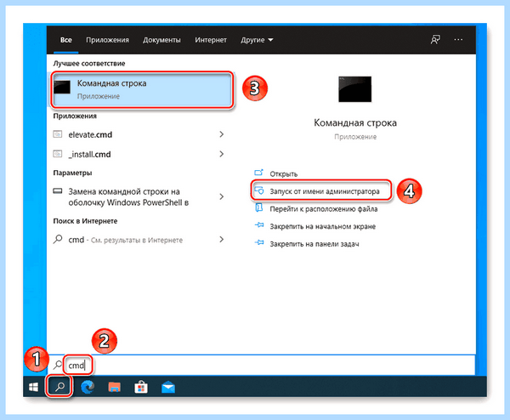The height and width of the screenshot is (420, 510).
Task: Click magnifier icon inside the search box
Action: pos(58,365)
